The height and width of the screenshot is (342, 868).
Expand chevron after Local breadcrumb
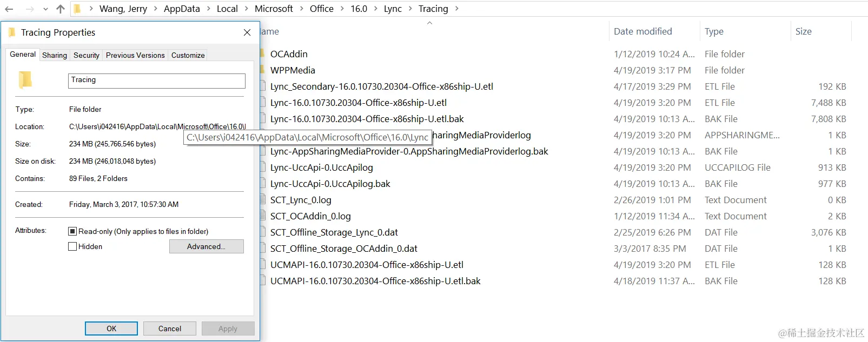(246, 9)
